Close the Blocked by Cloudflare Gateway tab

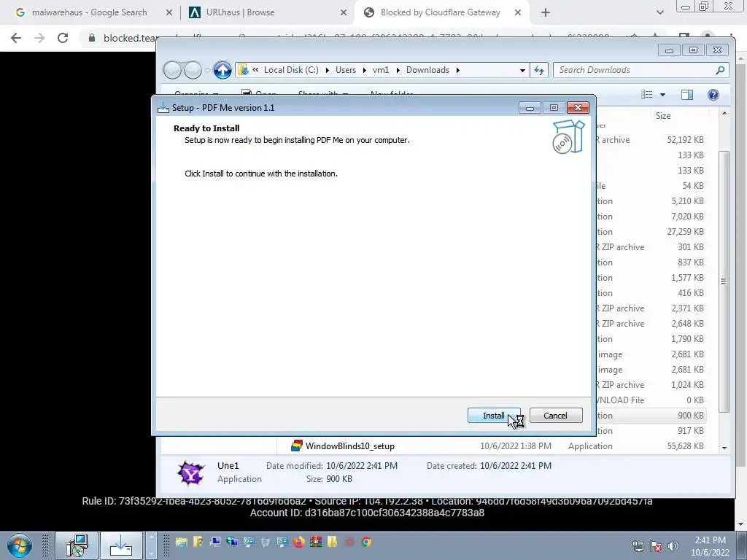(x=518, y=13)
